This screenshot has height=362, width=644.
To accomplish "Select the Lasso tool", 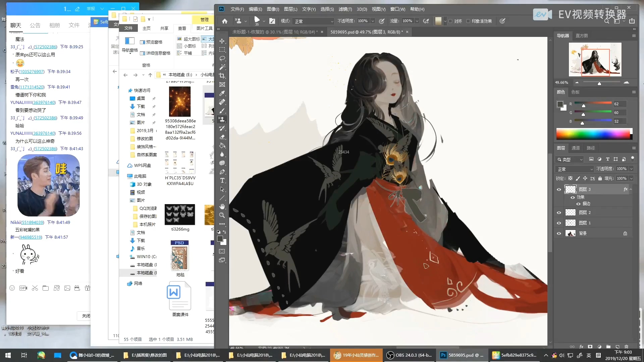I will pos(222,58).
